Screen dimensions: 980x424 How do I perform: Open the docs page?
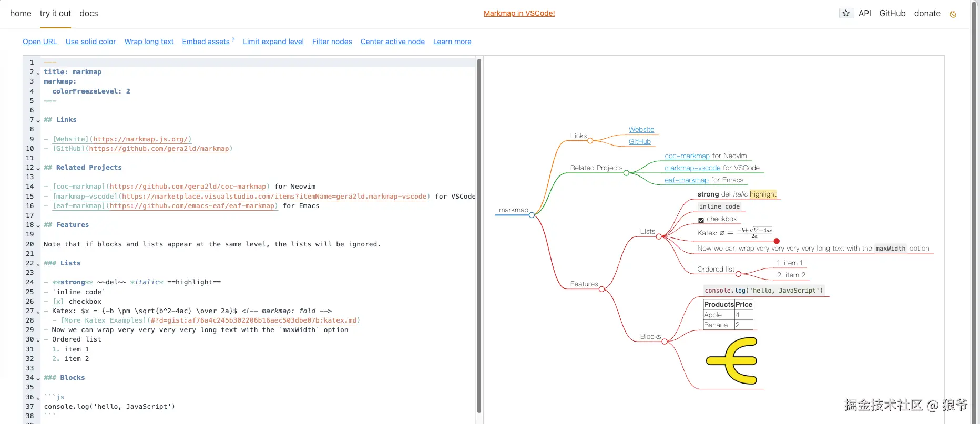coord(89,13)
